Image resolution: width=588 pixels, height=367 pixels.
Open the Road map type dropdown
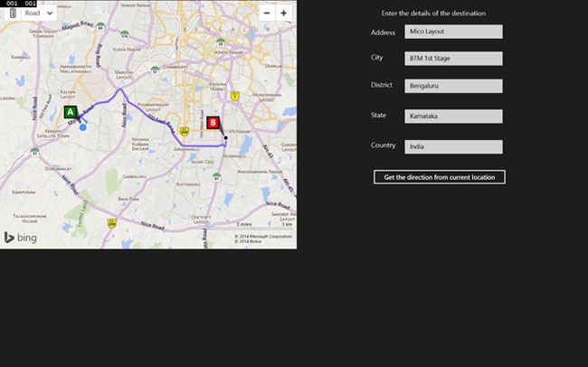(39, 14)
